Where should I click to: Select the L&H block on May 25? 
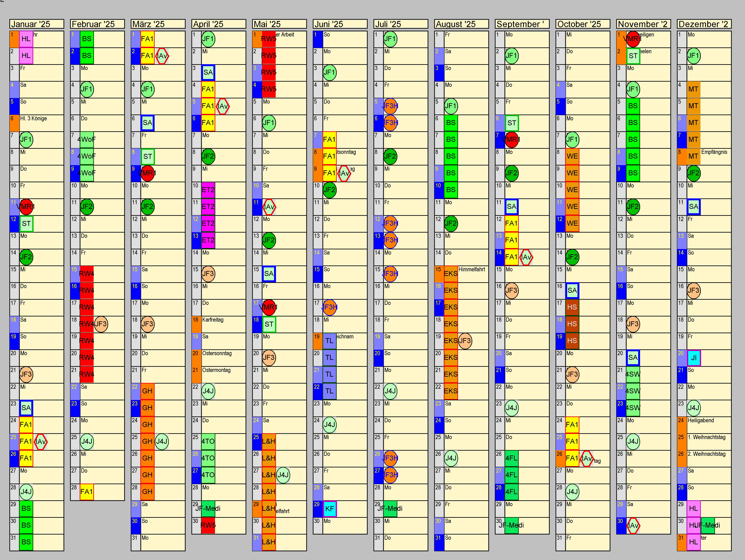(x=269, y=442)
